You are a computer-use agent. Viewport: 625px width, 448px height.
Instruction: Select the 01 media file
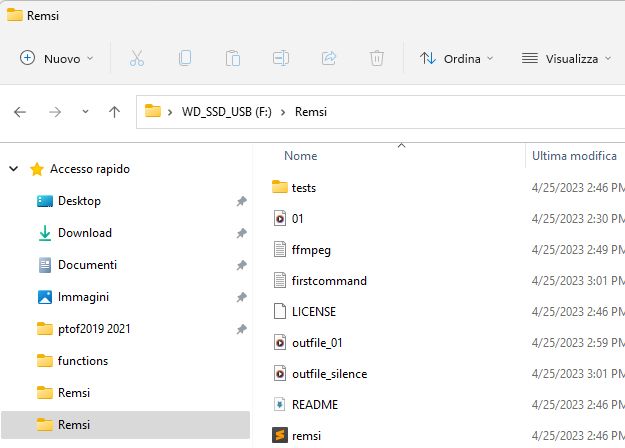[297, 219]
